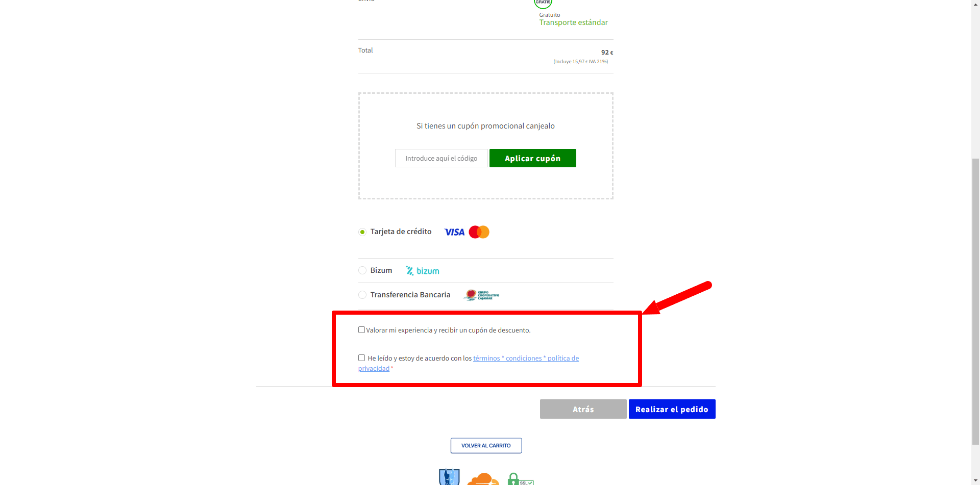Click Volver al carrito button
980x485 pixels.
coord(486,446)
